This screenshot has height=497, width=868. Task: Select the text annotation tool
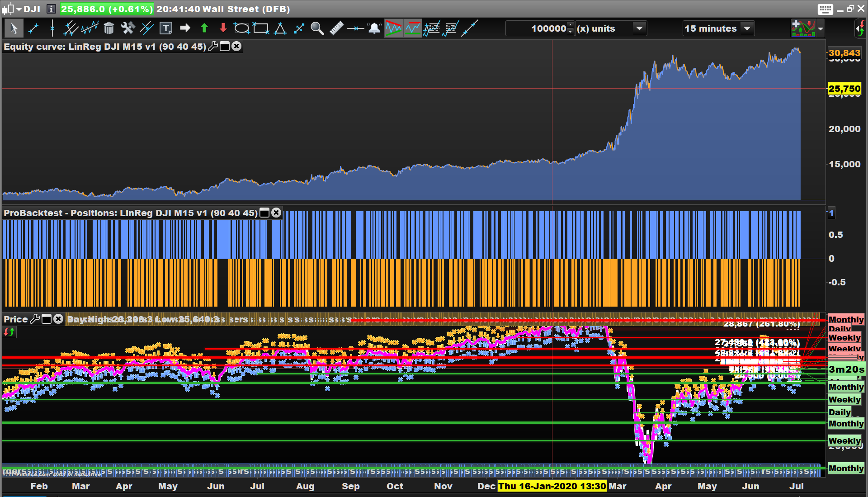pos(166,28)
